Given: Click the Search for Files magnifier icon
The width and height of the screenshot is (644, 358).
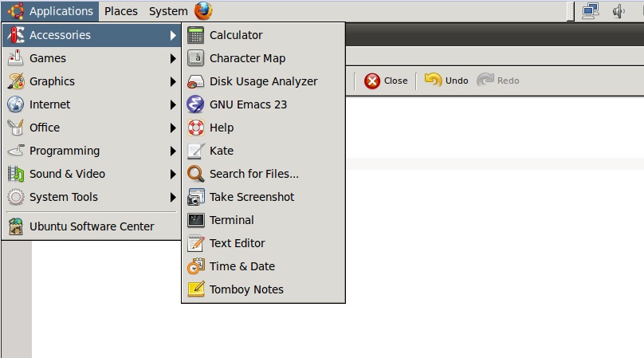Looking at the screenshot, I should [x=195, y=174].
